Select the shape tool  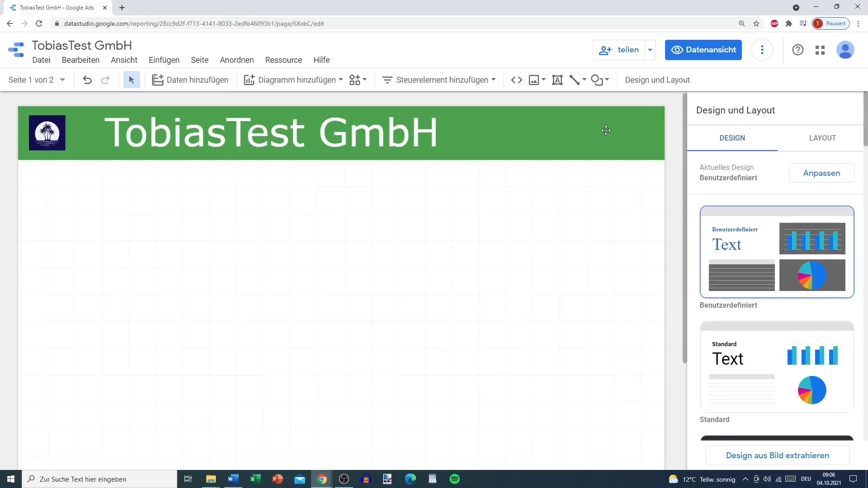(597, 80)
